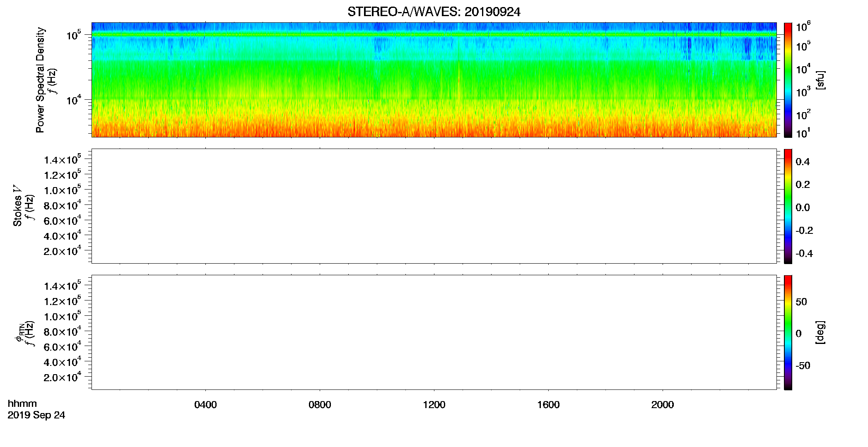The width and height of the screenshot is (868, 447).
Task: Click the 1.2×10^5 tick on the phi RTN axis
Action: pyautogui.click(x=63, y=301)
